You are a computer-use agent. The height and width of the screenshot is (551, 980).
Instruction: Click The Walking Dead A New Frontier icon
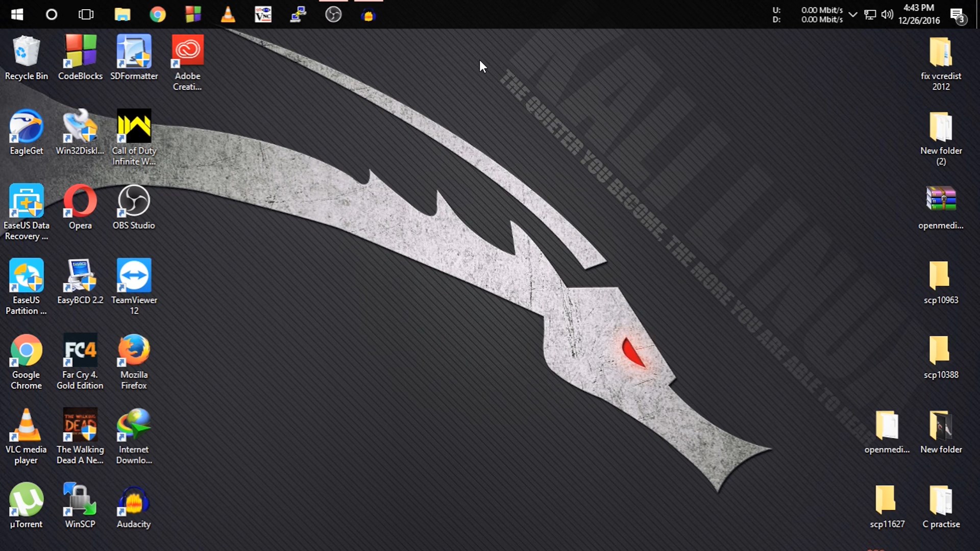click(x=80, y=436)
